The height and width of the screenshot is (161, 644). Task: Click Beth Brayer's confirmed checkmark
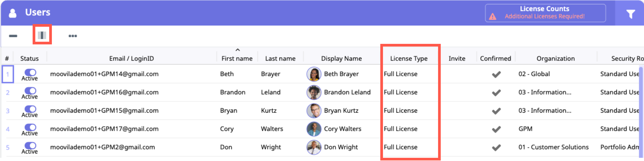click(496, 74)
